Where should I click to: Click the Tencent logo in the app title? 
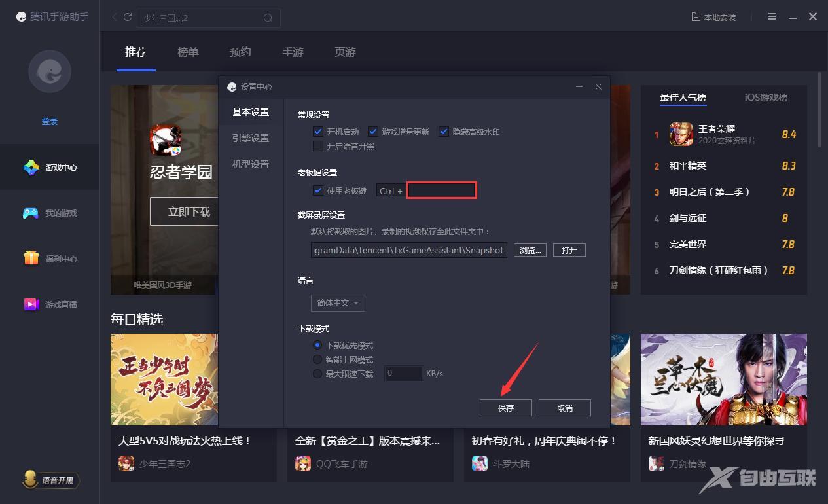pyautogui.click(x=22, y=17)
